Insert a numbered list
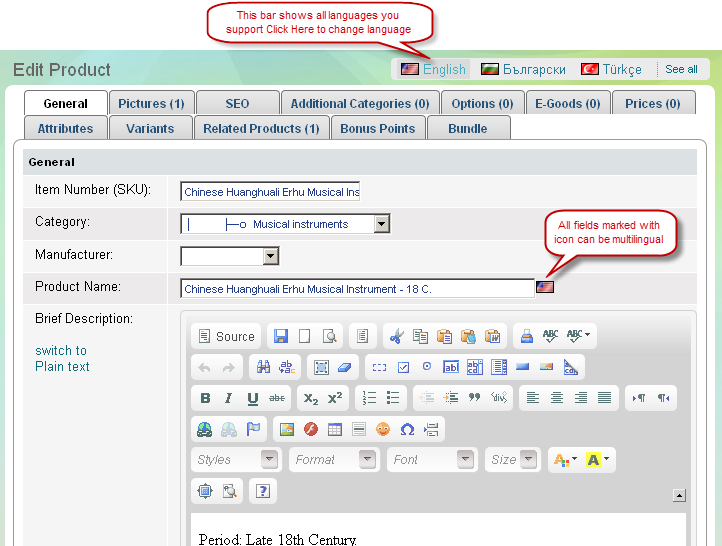 click(x=369, y=398)
